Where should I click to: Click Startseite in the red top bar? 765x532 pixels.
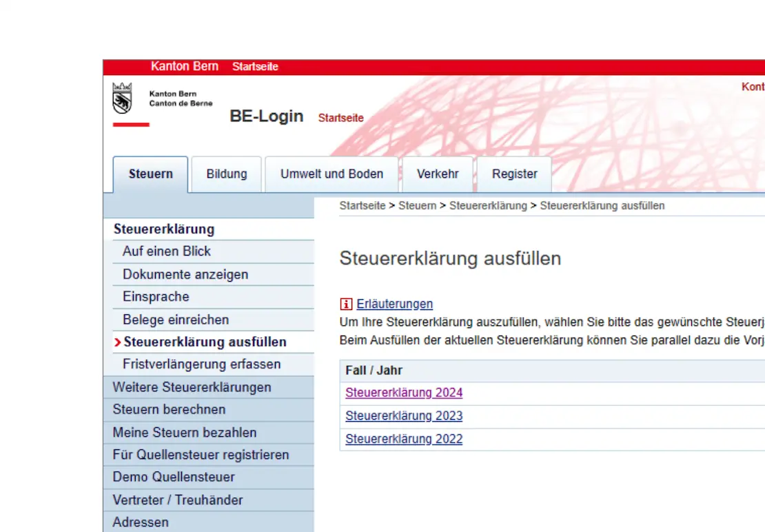coord(255,67)
